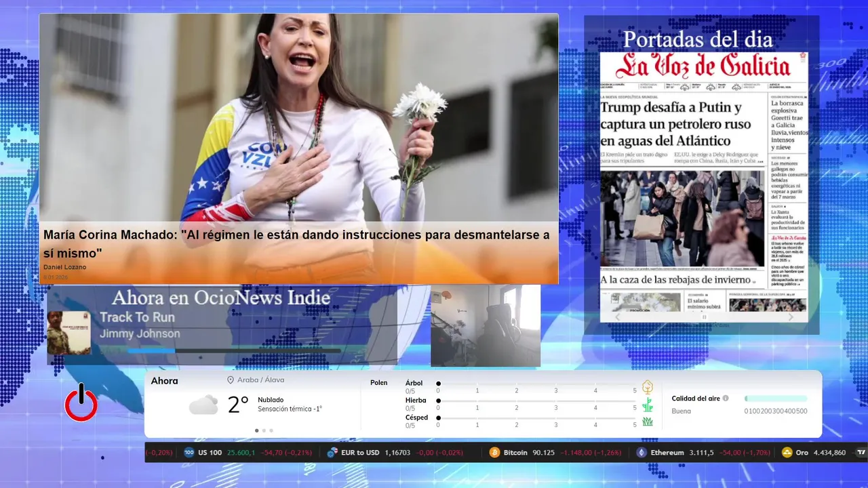Select the first weather card pagination dot
Viewport: 868px width, 488px height.
pyautogui.click(x=256, y=430)
